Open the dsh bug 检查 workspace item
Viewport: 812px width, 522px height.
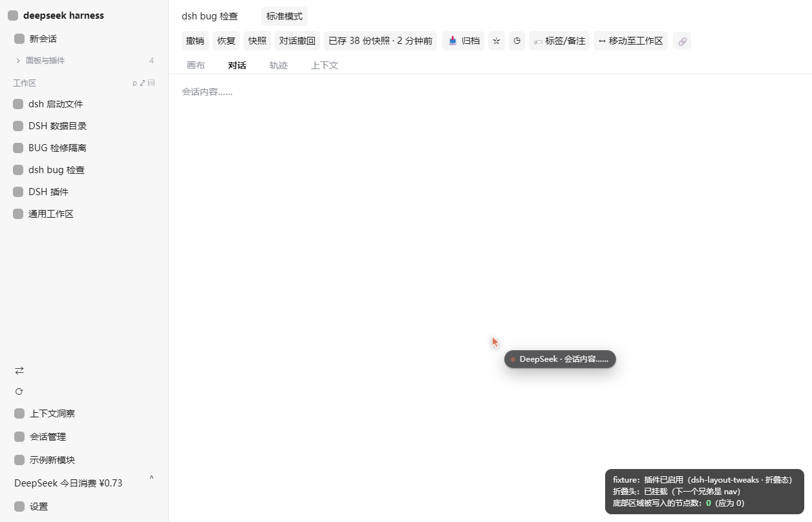[x=84, y=170]
